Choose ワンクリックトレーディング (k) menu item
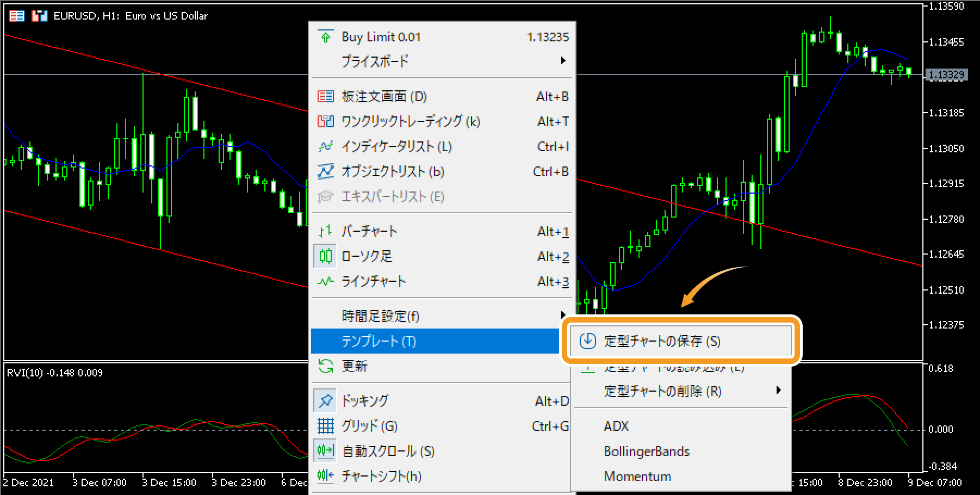This screenshot has width=980, height=495. (x=442, y=121)
